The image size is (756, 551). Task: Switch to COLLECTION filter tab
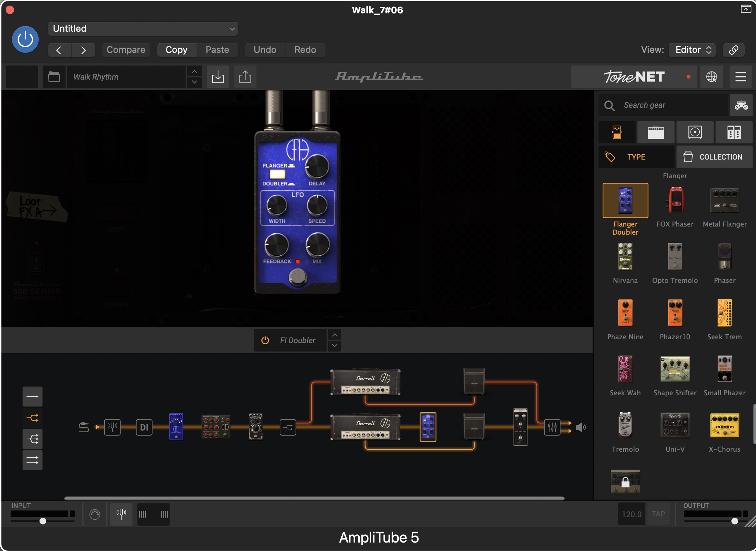[x=714, y=157]
